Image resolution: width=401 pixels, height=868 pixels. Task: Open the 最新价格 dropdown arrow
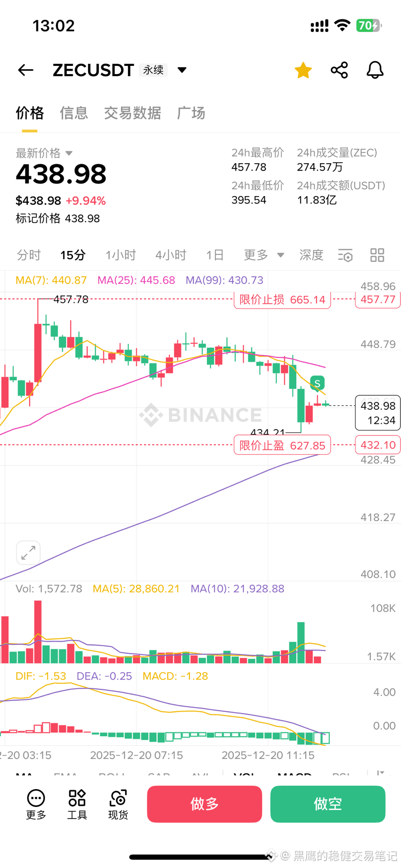tap(69, 153)
